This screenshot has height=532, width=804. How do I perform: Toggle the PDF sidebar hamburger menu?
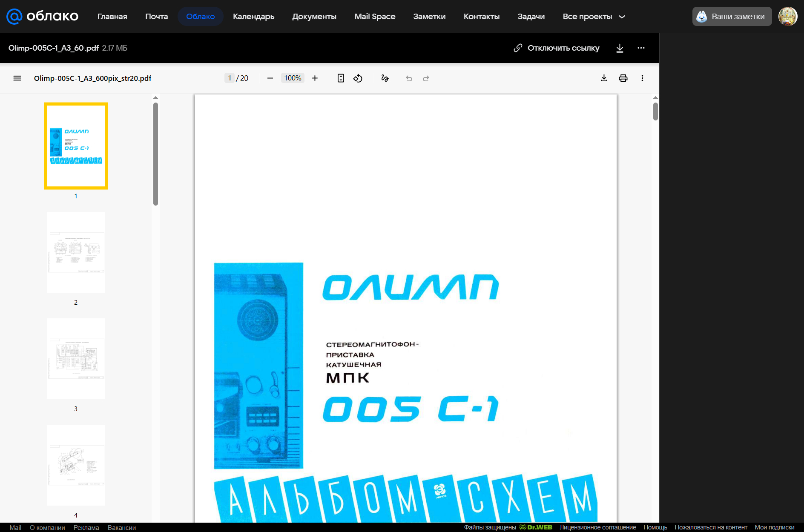click(17, 78)
